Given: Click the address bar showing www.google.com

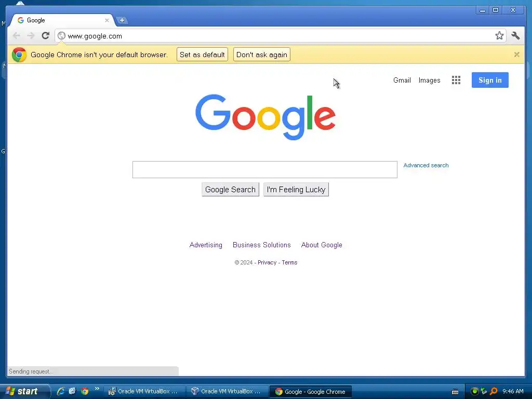Looking at the screenshot, I should (280, 36).
